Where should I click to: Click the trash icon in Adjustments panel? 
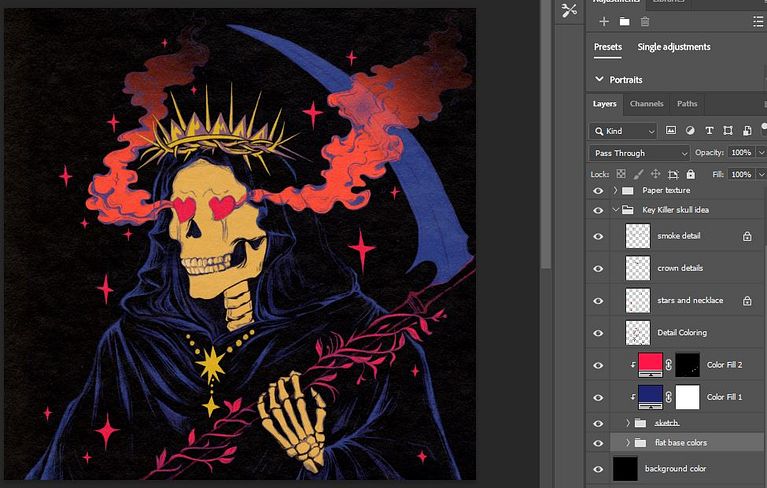point(645,21)
